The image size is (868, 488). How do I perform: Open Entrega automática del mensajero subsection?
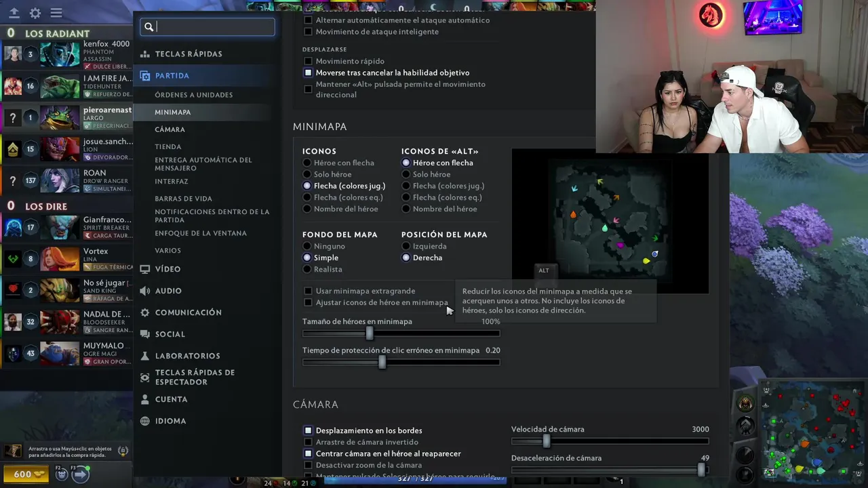pyautogui.click(x=203, y=164)
